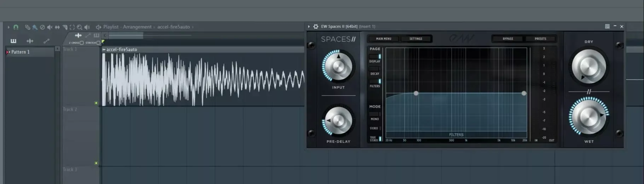Click the plugin detach grid icon
644x184 pixels.
pyautogui.click(x=607, y=27)
